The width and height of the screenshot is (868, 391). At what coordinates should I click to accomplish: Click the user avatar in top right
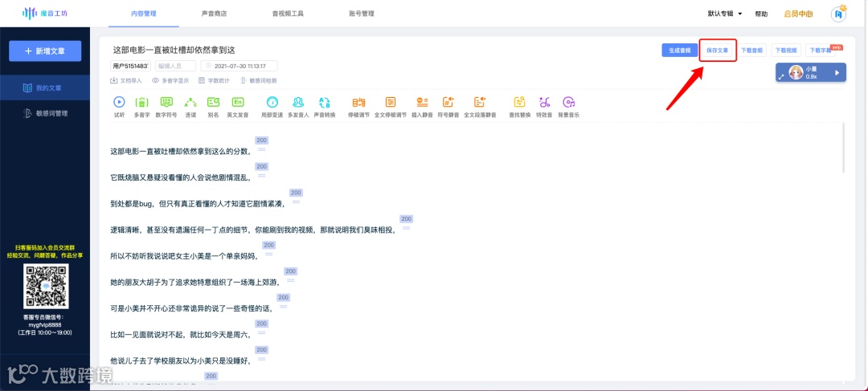pyautogui.click(x=839, y=14)
